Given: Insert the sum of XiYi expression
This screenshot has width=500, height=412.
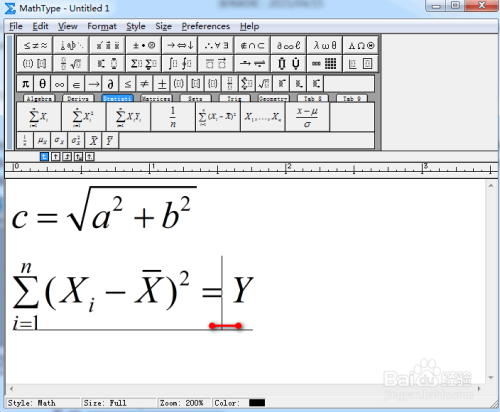Looking at the screenshot, I should (x=128, y=117).
